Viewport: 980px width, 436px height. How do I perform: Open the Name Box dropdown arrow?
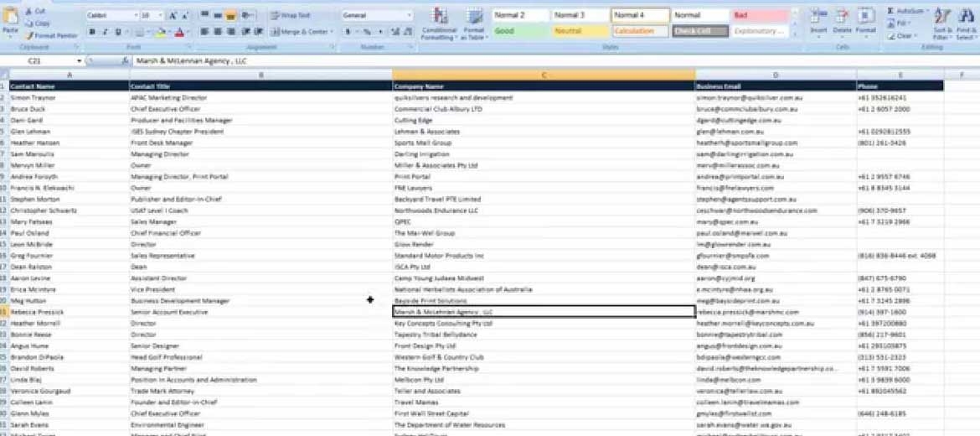click(x=80, y=61)
